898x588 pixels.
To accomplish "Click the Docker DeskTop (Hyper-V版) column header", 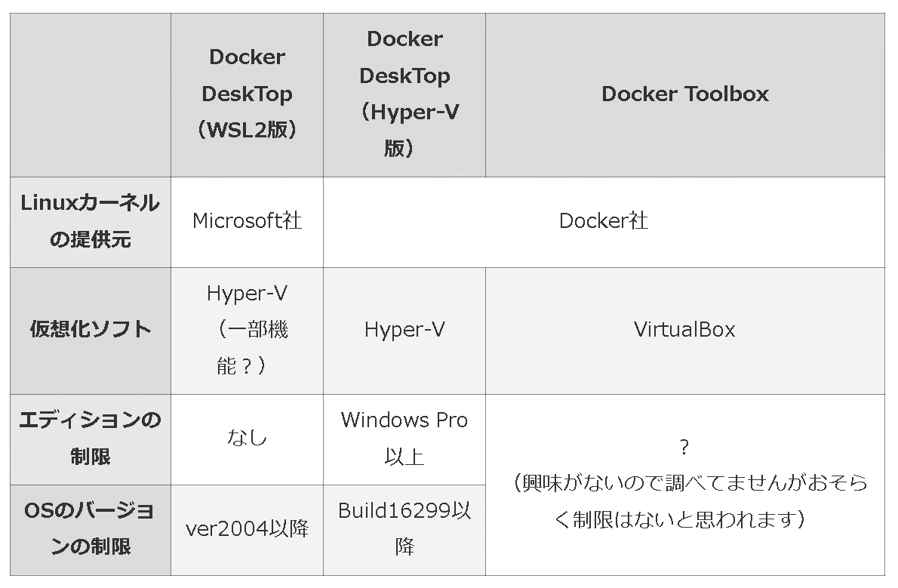I will [404, 94].
